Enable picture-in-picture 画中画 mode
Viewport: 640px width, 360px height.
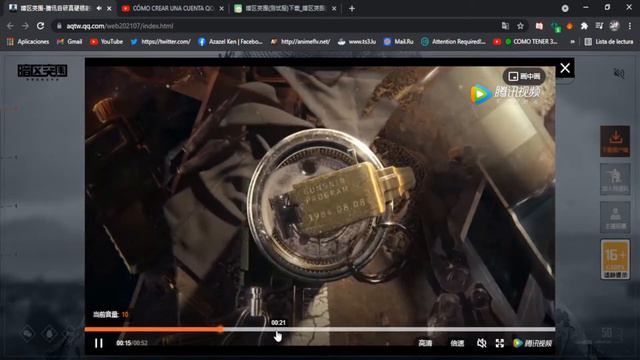[x=524, y=76]
